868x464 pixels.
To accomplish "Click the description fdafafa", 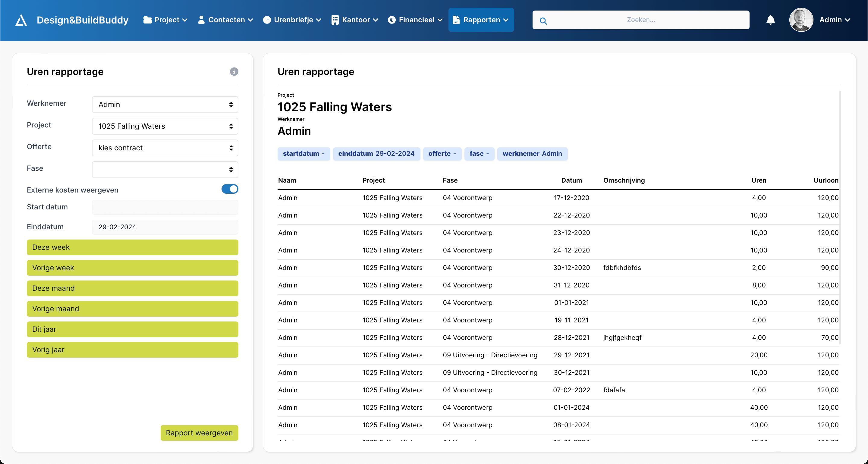I will point(614,390).
